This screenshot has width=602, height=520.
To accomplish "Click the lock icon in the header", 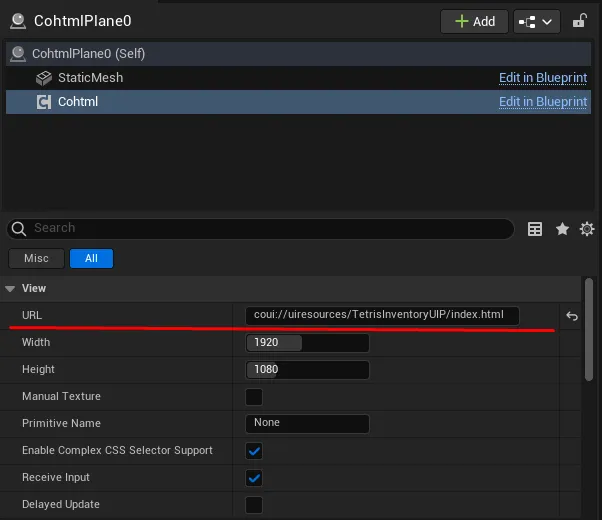I will tap(580, 21).
